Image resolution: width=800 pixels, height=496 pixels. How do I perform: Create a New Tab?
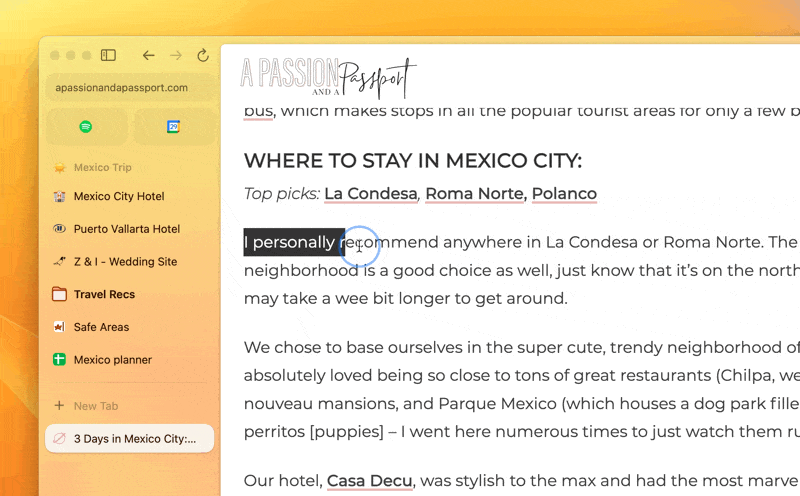[130, 406]
